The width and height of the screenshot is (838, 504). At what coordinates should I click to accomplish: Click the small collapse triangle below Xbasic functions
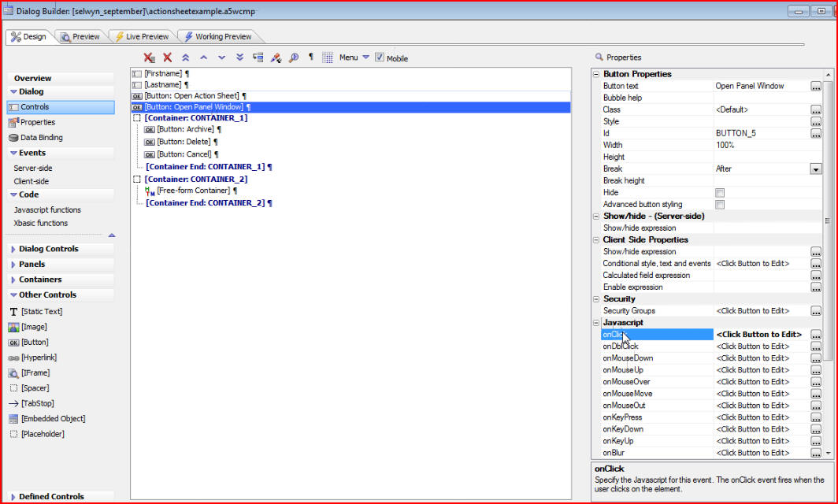112,235
